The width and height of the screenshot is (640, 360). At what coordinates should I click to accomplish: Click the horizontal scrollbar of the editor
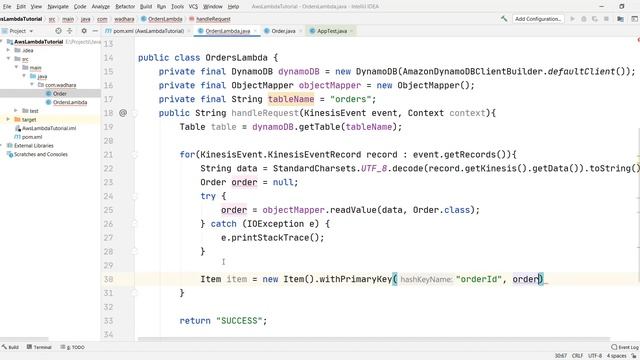(373, 339)
